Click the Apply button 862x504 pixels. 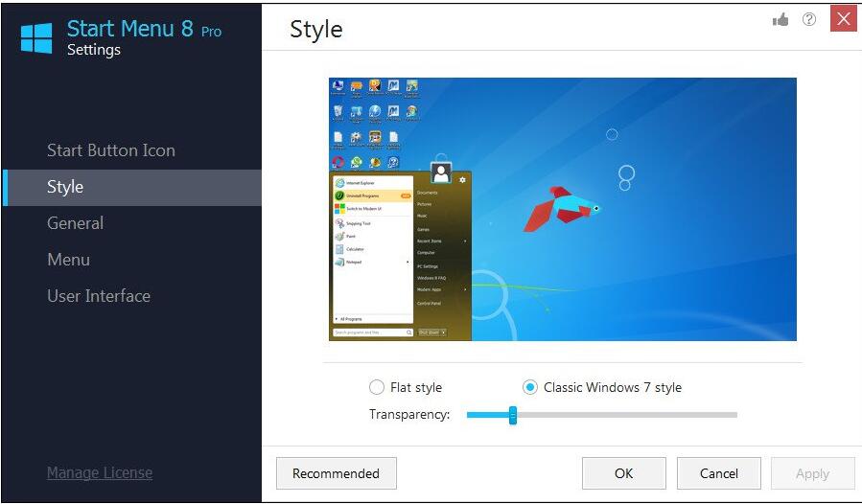(x=812, y=473)
